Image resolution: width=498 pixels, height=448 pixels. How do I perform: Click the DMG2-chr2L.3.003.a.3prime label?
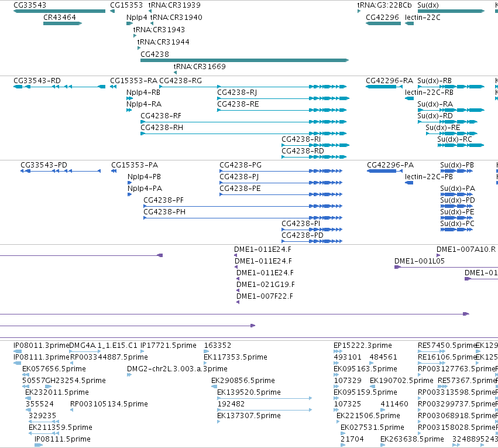(177, 369)
